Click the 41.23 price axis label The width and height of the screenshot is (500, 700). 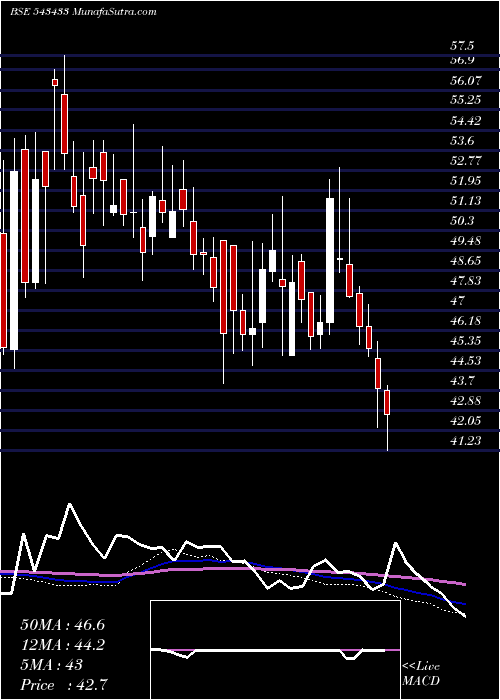465,441
